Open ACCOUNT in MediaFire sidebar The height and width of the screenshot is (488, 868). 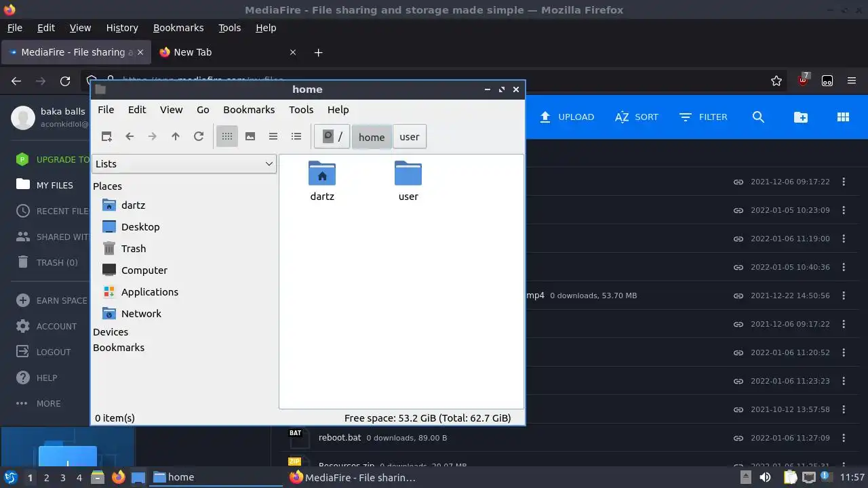pyautogui.click(x=47, y=326)
